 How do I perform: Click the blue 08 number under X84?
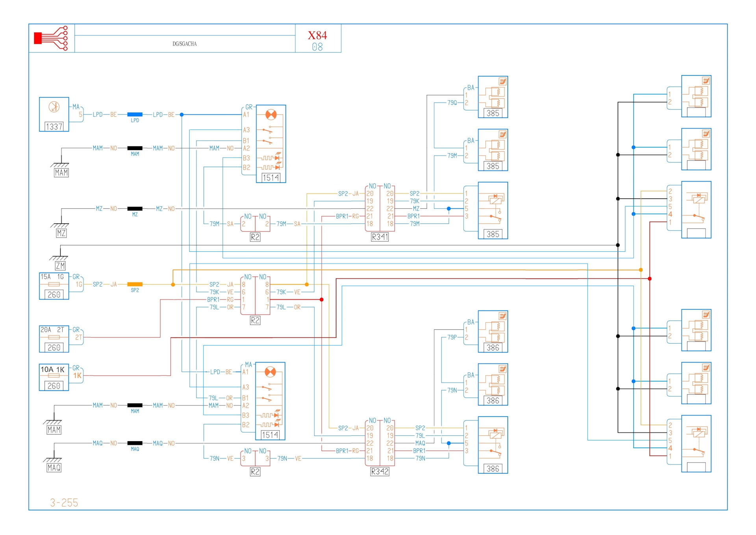[x=317, y=47]
